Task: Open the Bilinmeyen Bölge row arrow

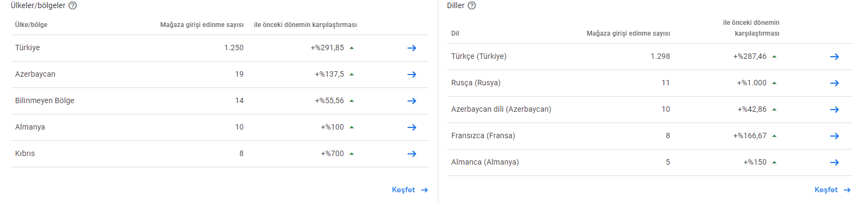Action: pos(412,101)
